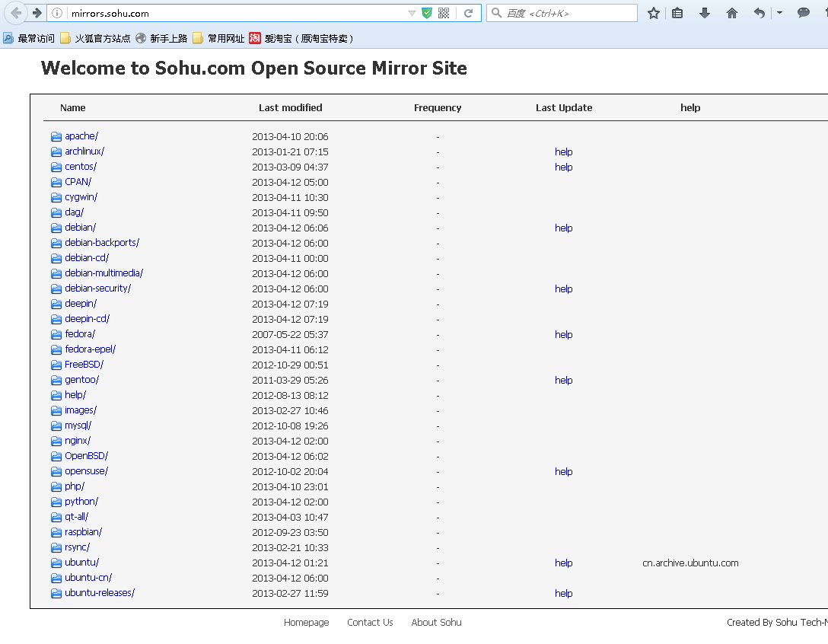Click the green security shield icon
The height and width of the screenshot is (644, 828).
click(427, 13)
